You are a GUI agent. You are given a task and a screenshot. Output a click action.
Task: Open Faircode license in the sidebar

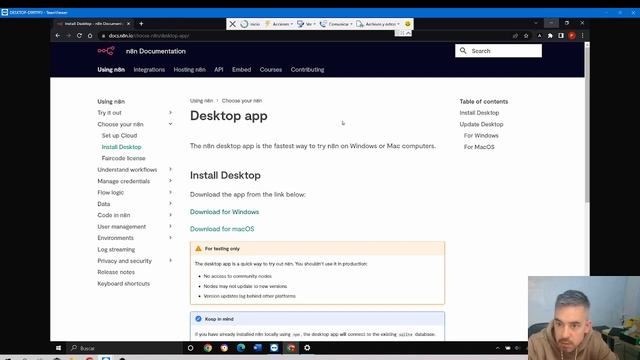[123, 158]
